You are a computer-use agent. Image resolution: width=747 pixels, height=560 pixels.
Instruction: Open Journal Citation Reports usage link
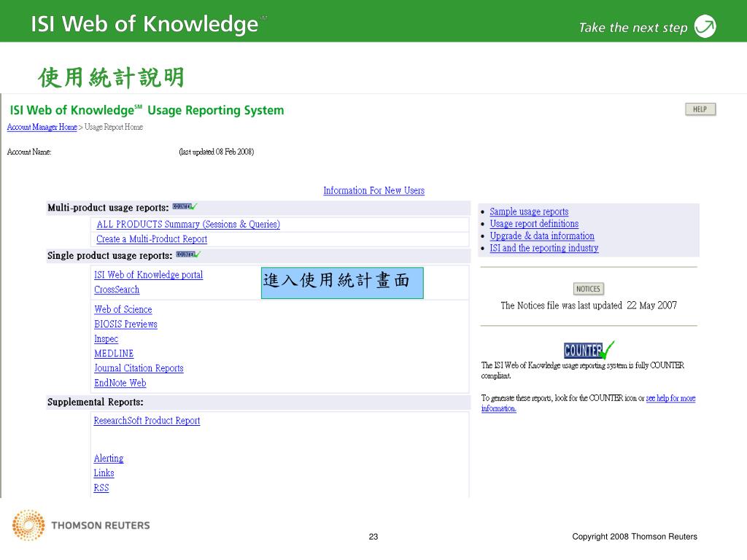139,368
